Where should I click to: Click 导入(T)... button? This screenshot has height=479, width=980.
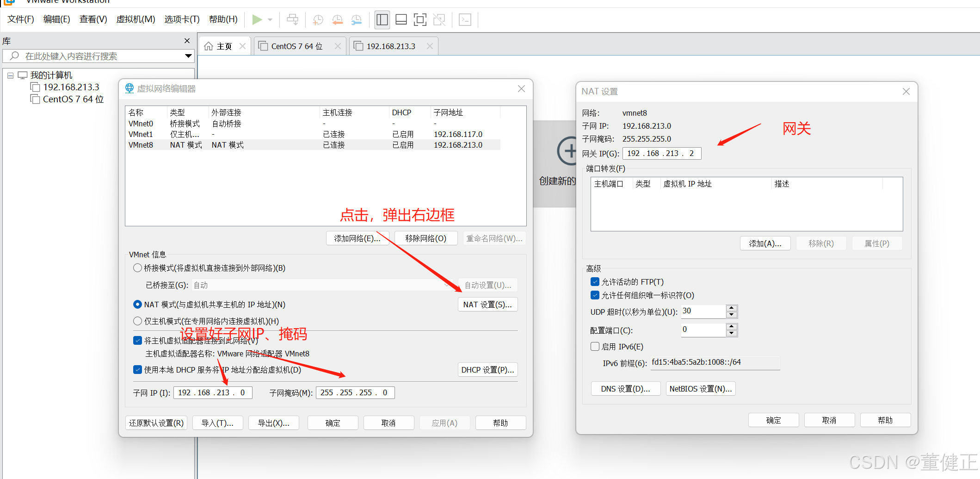pyautogui.click(x=217, y=423)
